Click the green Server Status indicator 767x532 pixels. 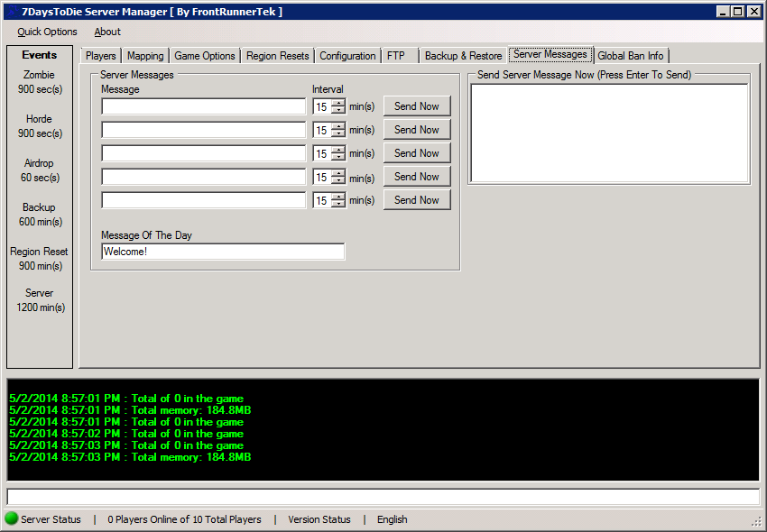pos(11,518)
